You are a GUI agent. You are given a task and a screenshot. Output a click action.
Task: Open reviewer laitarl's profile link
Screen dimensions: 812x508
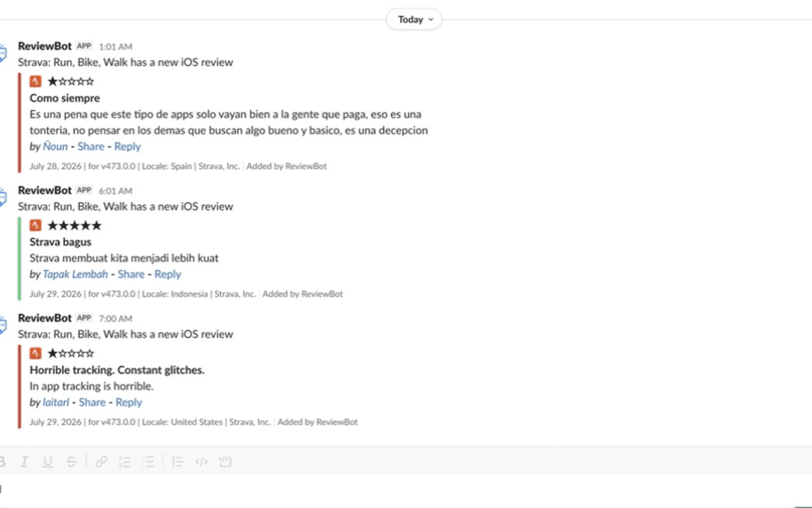coord(56,402)
